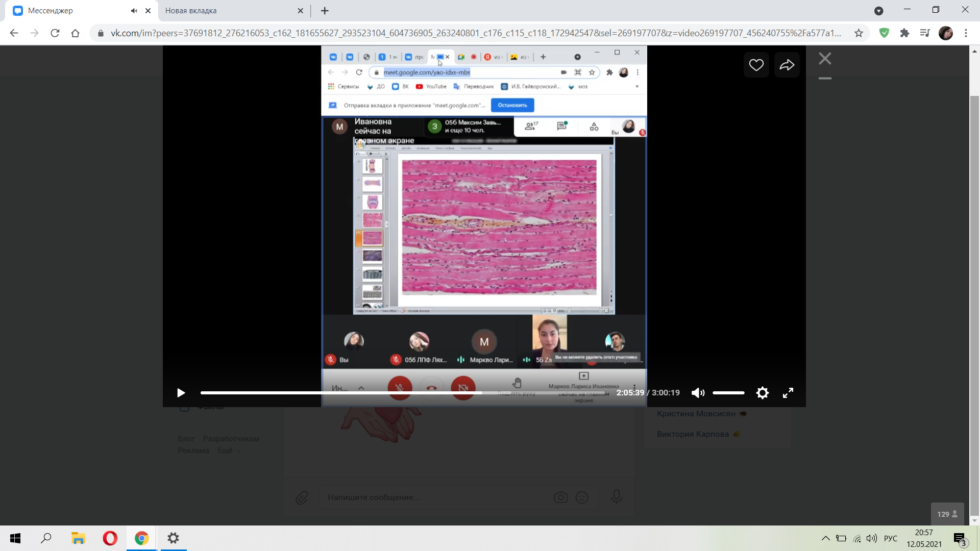Reload the vk.com page
This screenshot has height=551, width=980.
(55, 33)
